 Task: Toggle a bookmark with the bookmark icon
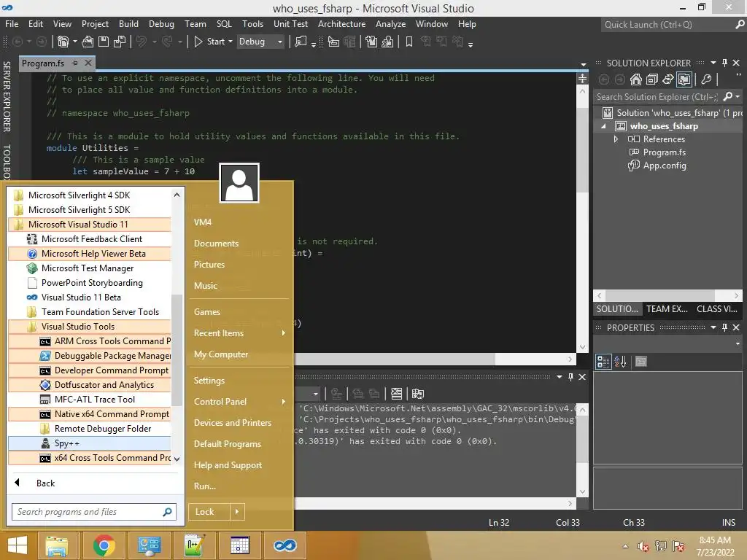tap(409, 42)
